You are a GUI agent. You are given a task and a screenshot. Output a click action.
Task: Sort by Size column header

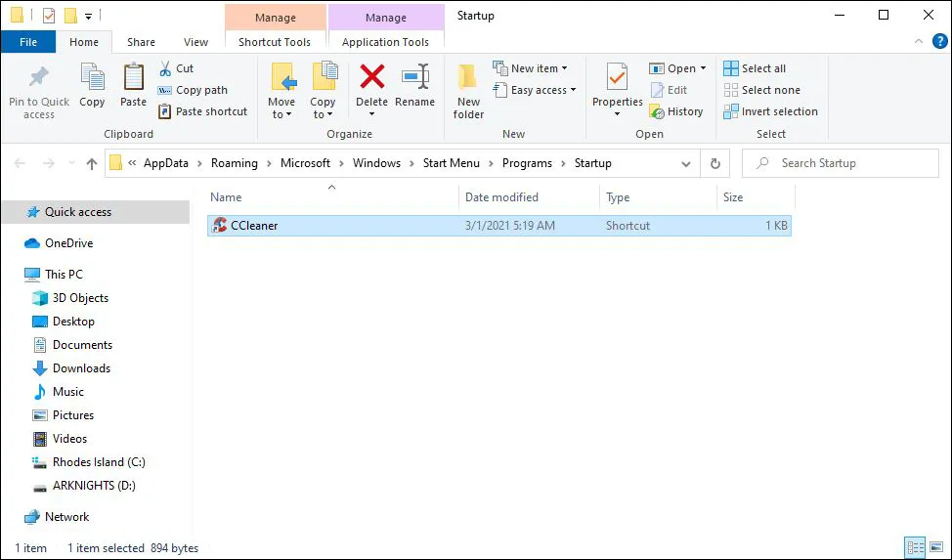pyautogui.click(x=756, y=196)
